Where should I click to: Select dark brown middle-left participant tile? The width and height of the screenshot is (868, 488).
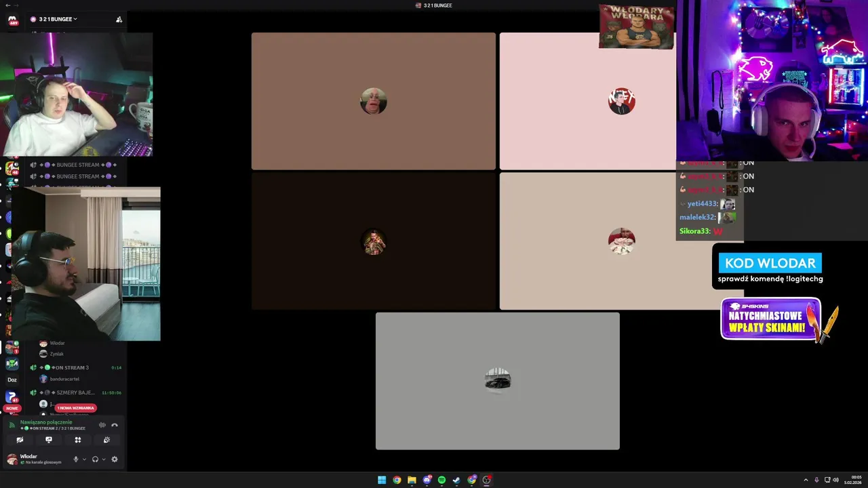point(374,241)
